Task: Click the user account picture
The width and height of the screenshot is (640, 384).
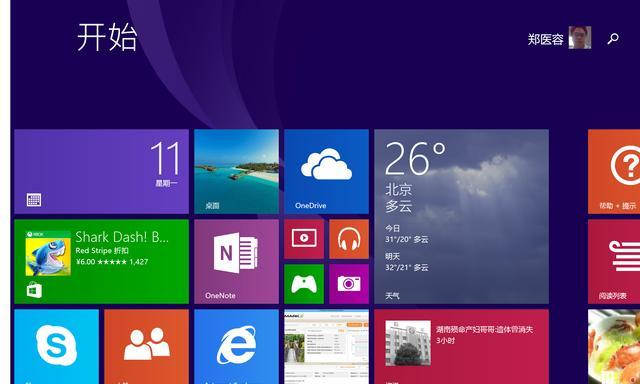Action: click(580, 38)
